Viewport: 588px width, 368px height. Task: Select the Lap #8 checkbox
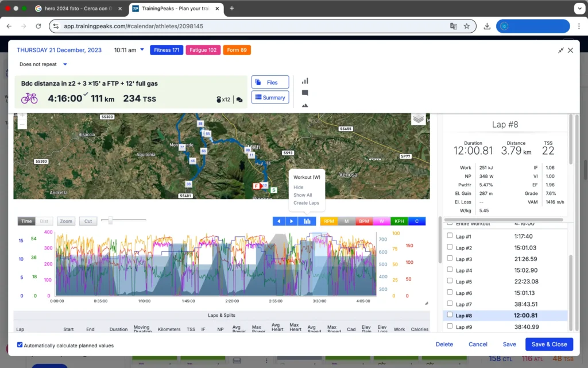[450, 315]
